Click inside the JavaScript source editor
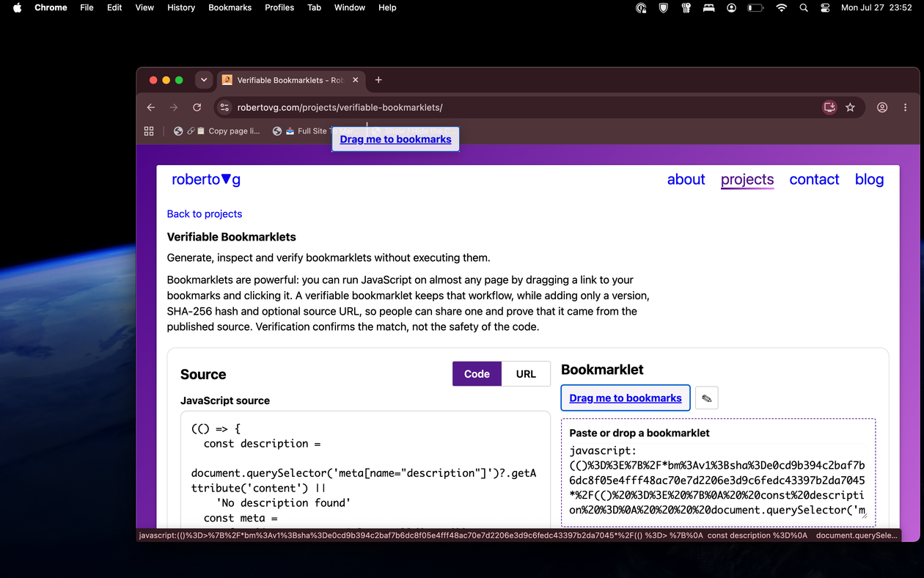This screenshot has width=924, height=578. [365, 471]
